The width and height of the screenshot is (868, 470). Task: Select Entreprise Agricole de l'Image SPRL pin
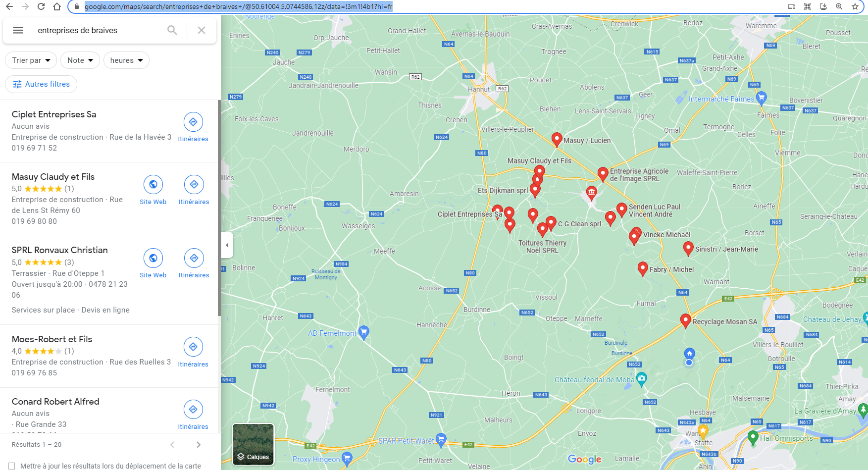click(x=603, y=175)
